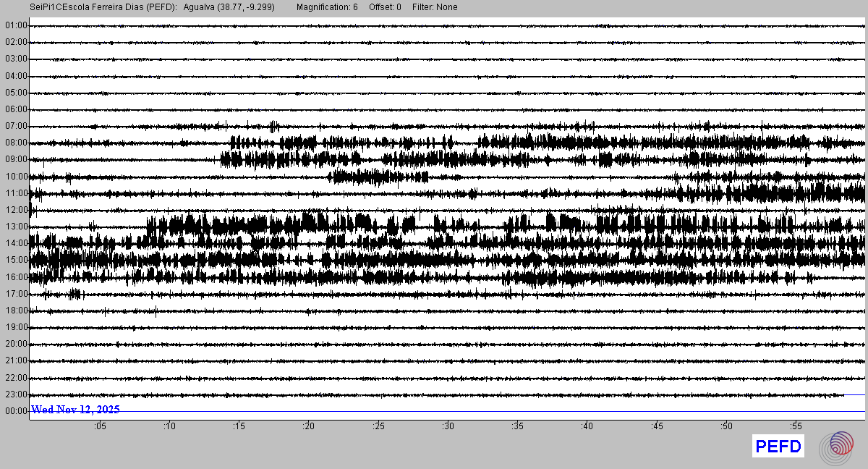The image size is (868, 469).
Task: Click the blue PEFD station badge
Action: pyautogui.click(x=778, y=447)
